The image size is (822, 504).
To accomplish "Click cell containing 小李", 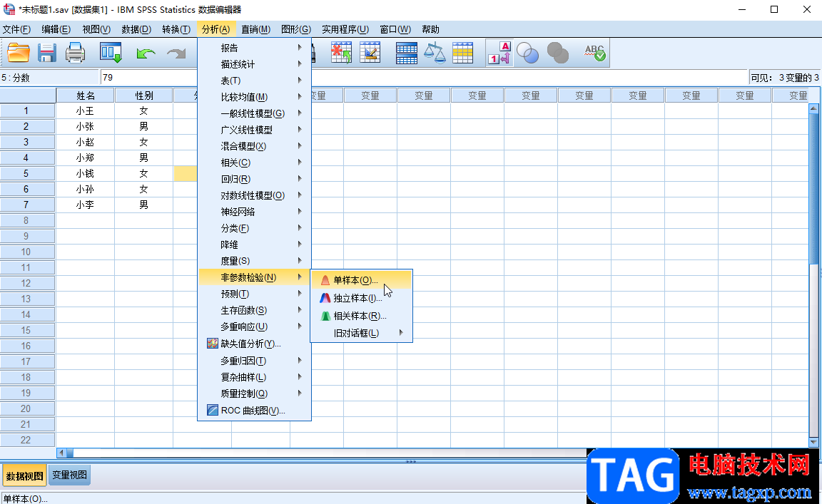I will tap(86, 205).
